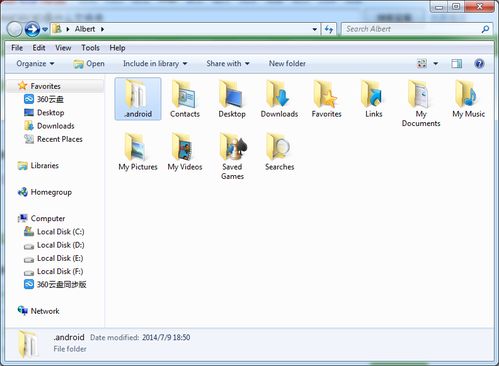Select the My Music folder
499x366 pixels.
click(468, 99)
